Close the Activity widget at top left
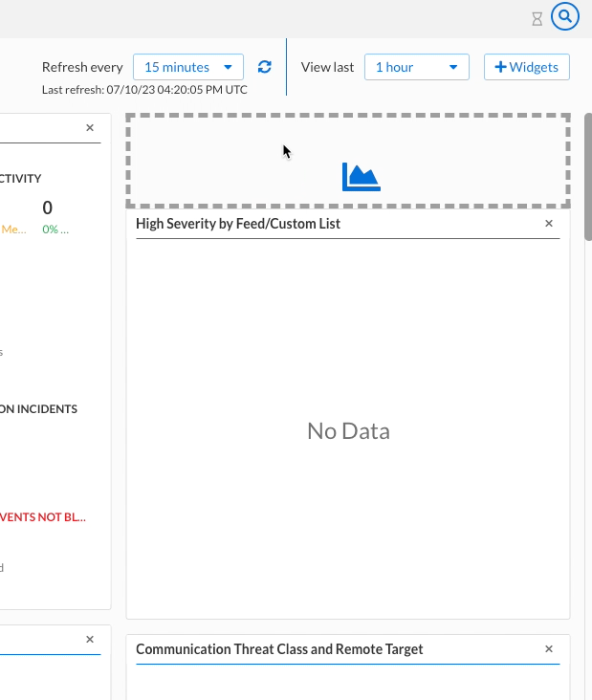 coord(90,127)
